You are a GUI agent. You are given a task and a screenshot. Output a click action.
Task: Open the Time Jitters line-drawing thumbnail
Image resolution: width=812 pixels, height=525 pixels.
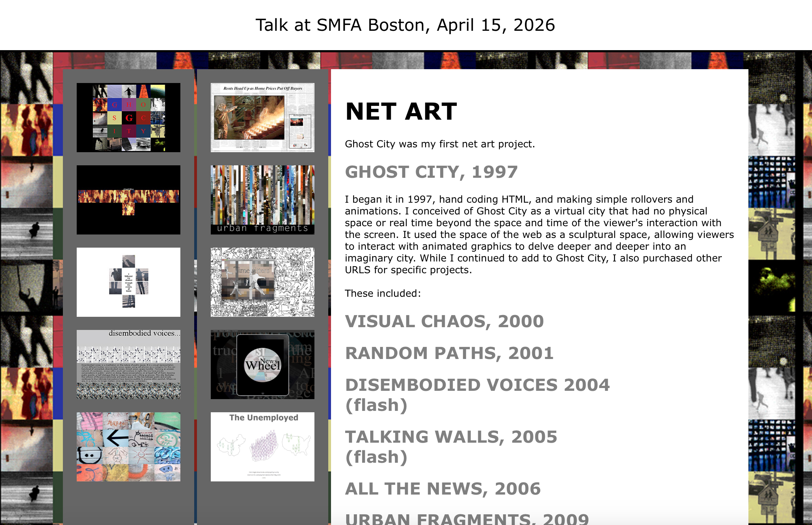[x=263, y=282]
